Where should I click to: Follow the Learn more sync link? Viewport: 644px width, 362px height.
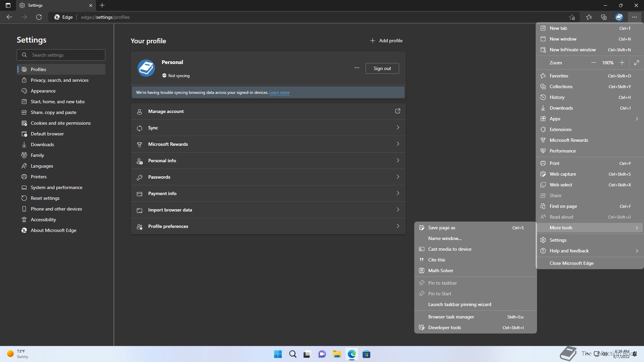(279, 93)
